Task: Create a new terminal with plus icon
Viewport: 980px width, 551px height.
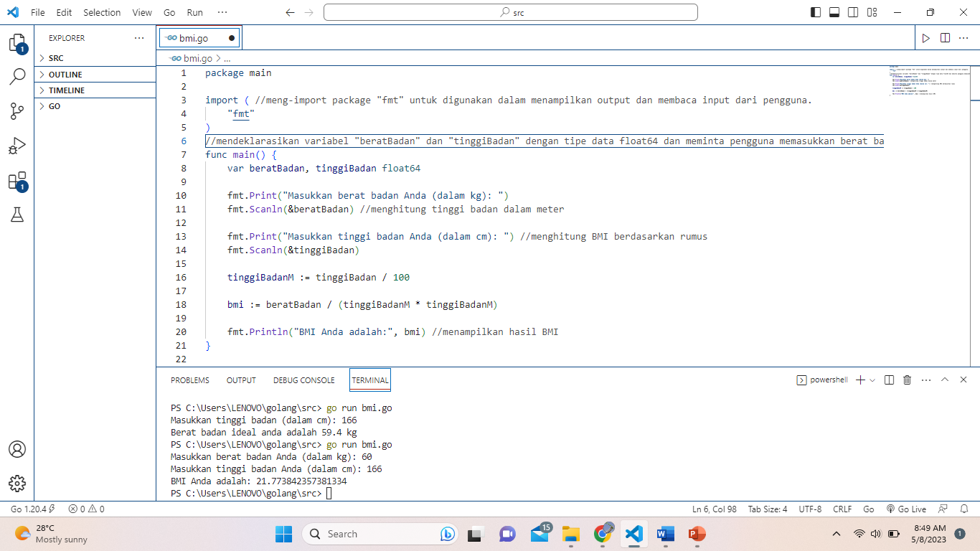Action: 860,380
